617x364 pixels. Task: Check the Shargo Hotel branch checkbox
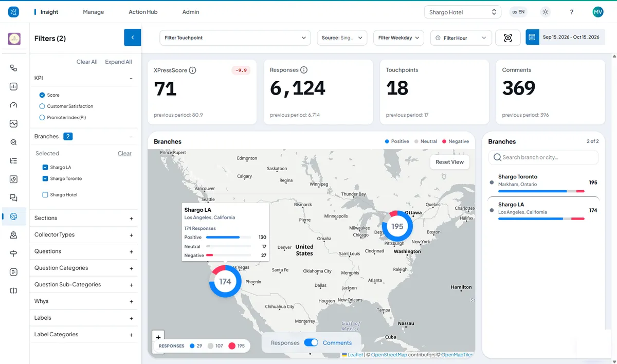point(45,195)
